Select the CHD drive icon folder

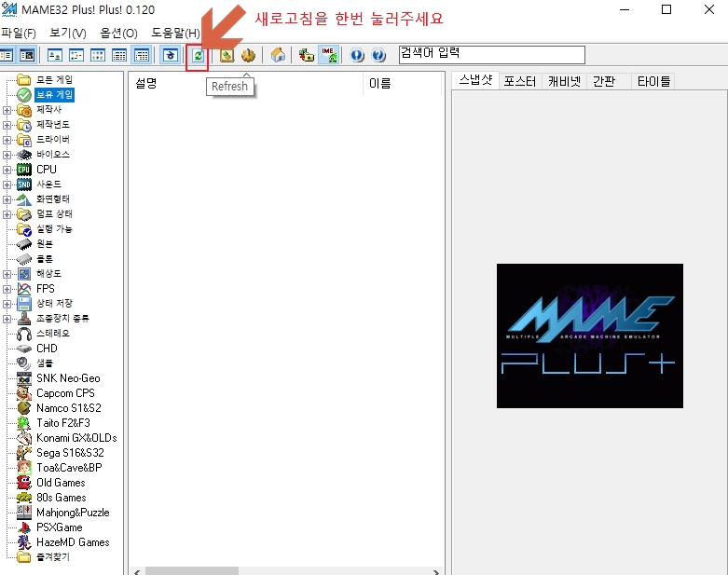[24, 349]
